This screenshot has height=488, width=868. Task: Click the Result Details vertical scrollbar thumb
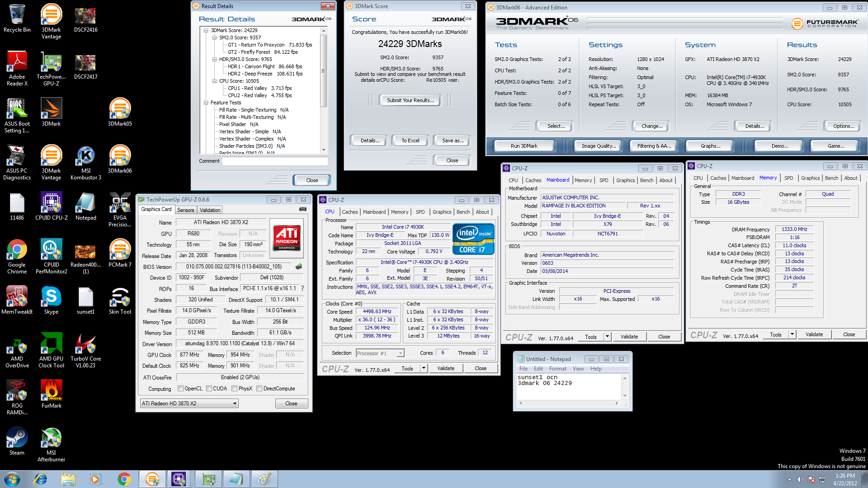tap(323, 71)
